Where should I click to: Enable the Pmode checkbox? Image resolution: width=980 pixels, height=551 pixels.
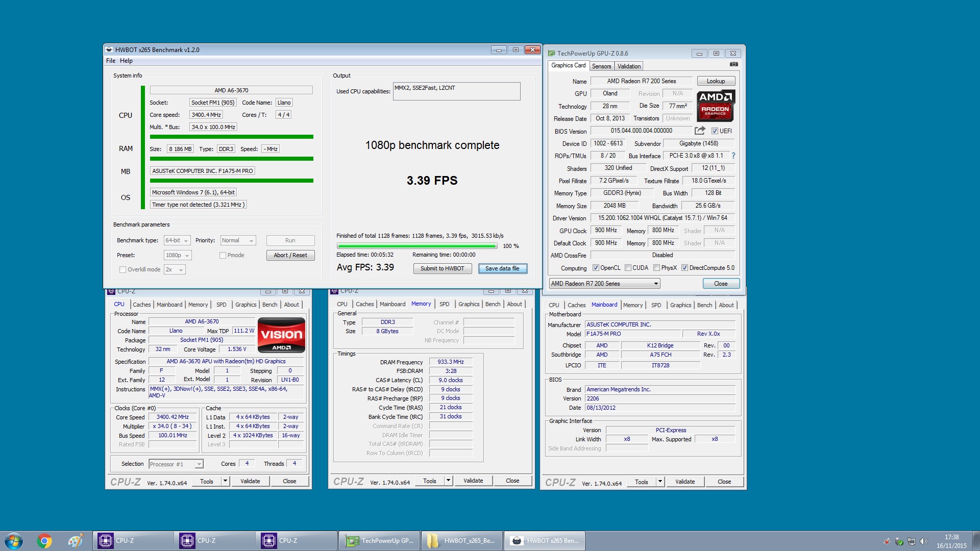(223, 255)
